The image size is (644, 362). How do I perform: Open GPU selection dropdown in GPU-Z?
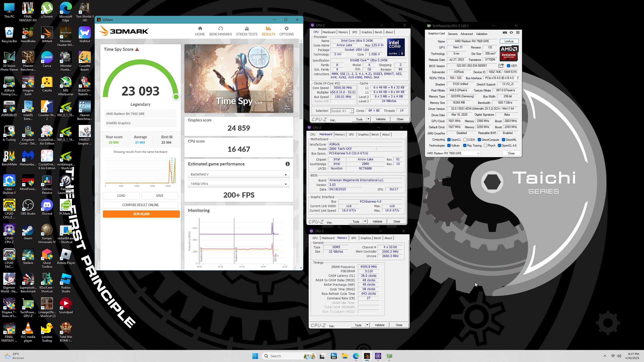tap(453, 153)
